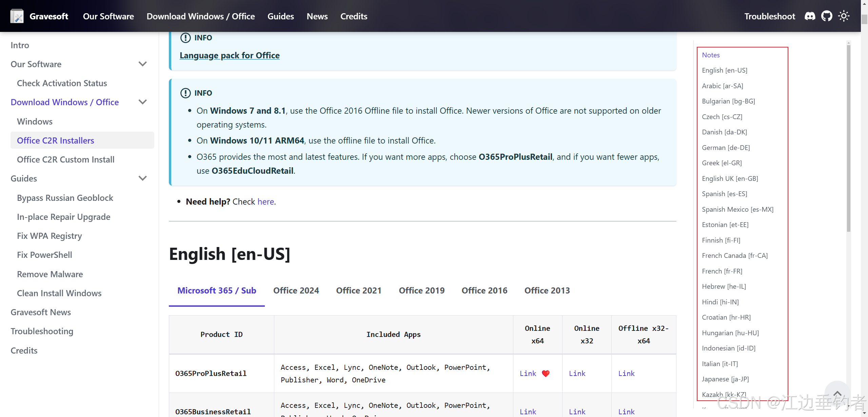Jump to German [de-DE] in contents
Screen dimensions: 868x417
tap(726, 147)
